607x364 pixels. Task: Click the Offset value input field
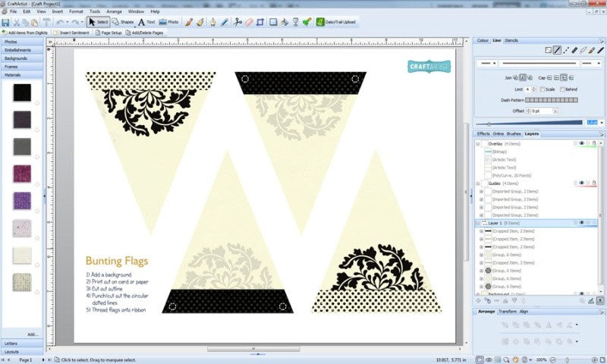[541, 111]
